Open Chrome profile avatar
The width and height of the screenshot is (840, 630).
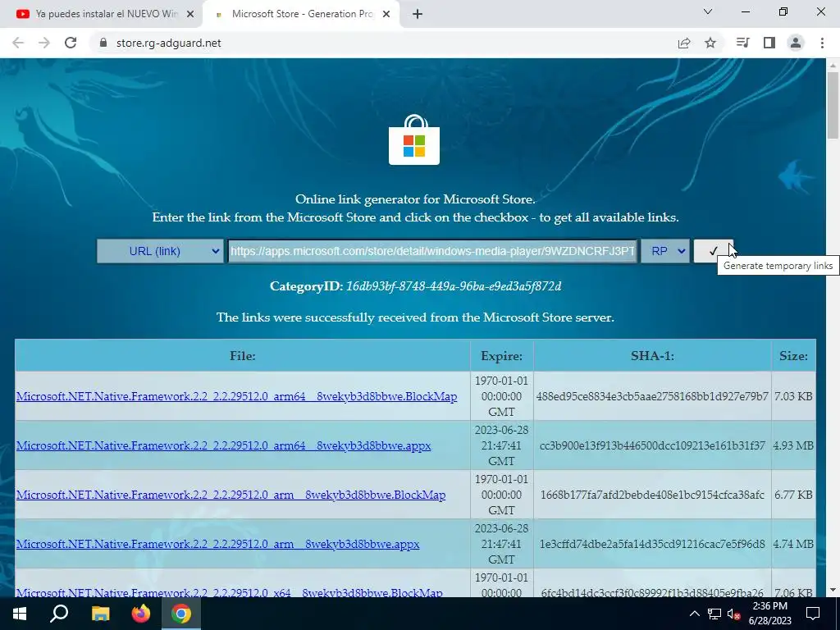[x=796, y=43]
